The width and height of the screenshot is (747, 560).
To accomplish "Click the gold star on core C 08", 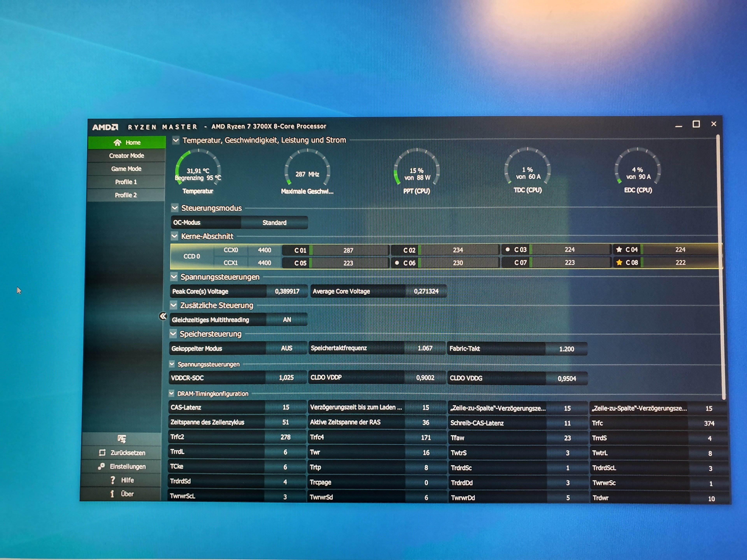I will [x=619, y=262].
